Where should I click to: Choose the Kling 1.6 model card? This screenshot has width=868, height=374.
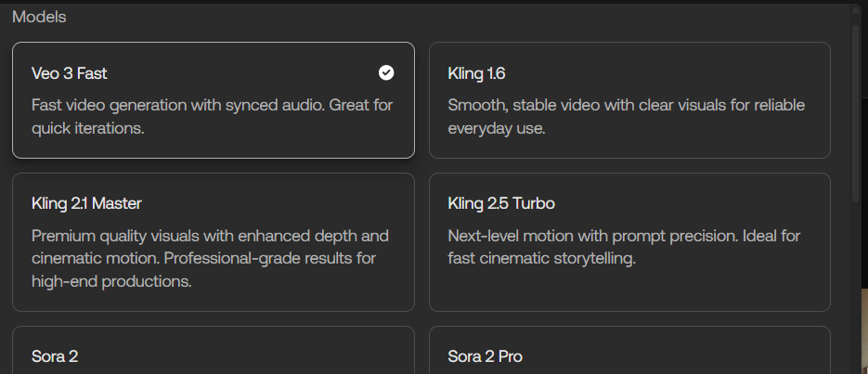point(628,100)
